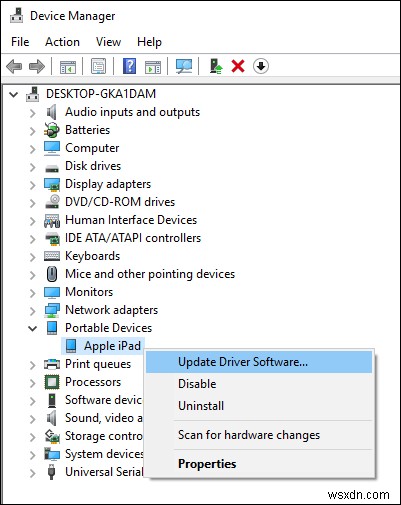Select the Mice and other pointing devices label
The height and width of the screenshot is (505, 401).
pos(150,274)
